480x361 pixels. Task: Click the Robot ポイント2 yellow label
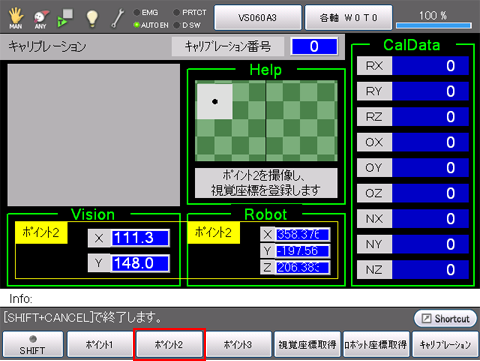click(x=214, y=232)
